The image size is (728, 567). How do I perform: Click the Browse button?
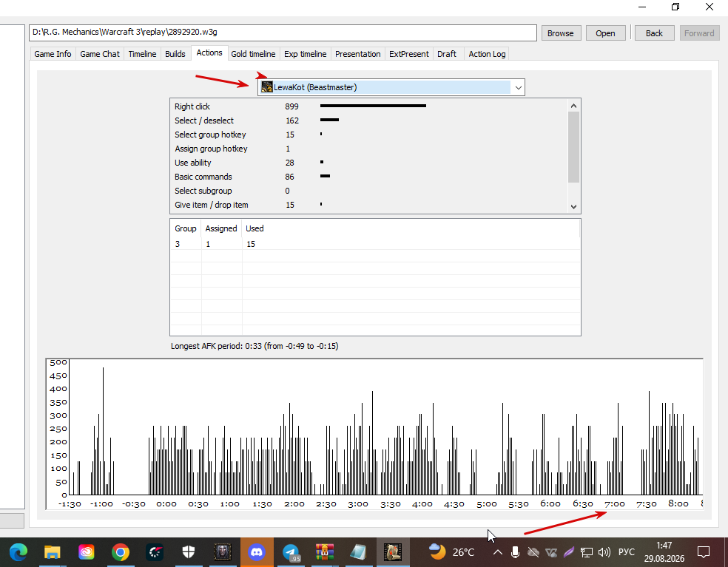pyautogui.click(x=560, y=33)
